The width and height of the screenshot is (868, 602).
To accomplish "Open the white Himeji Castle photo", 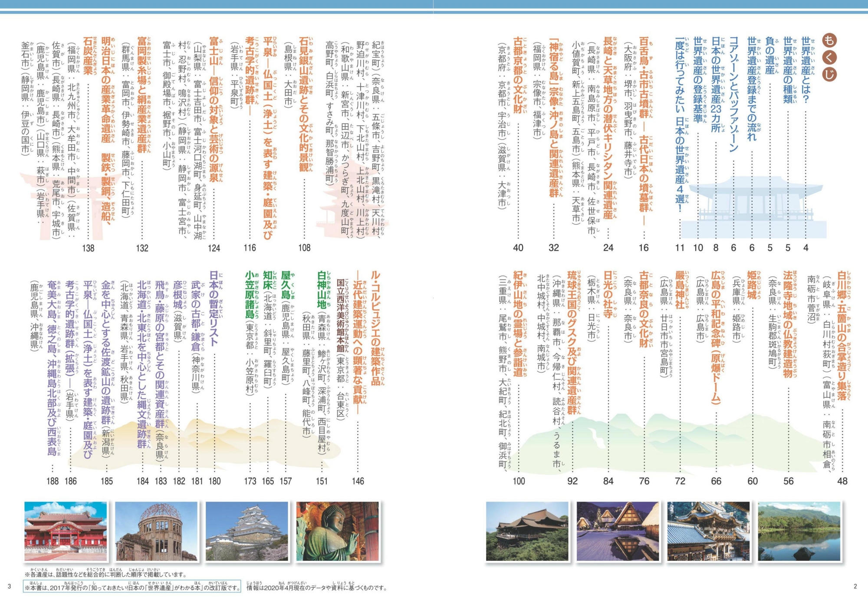I will (247, 532).
